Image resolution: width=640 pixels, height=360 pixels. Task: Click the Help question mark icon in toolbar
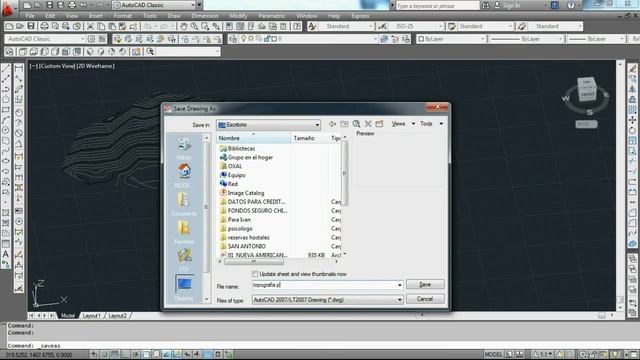pyautogui.click(x=297, y=26)
